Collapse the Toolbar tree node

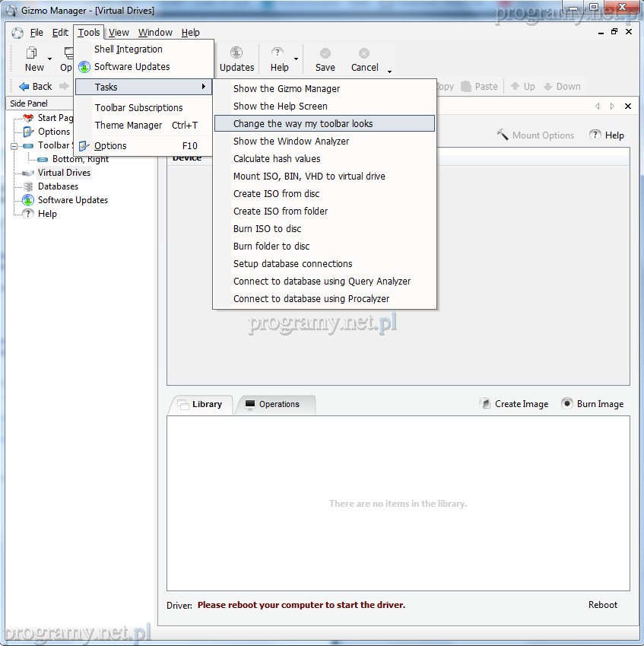[x=14, y=145]
